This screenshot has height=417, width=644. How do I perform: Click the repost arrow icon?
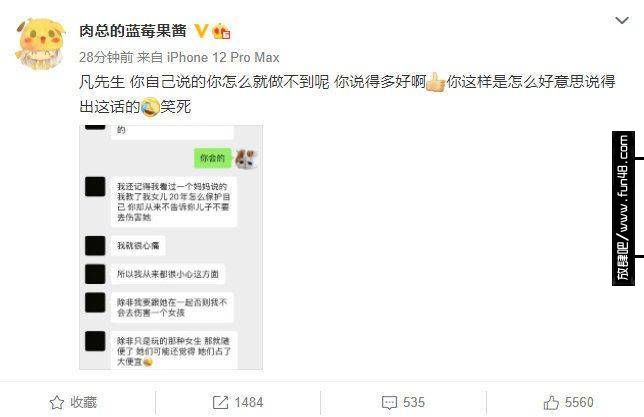pos(221,402)
